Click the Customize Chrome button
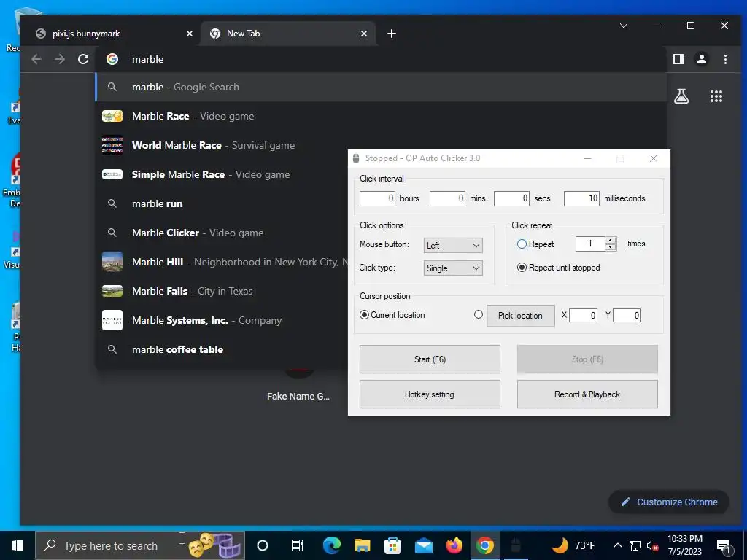747x560 pixels. click(x=669, y=502)
